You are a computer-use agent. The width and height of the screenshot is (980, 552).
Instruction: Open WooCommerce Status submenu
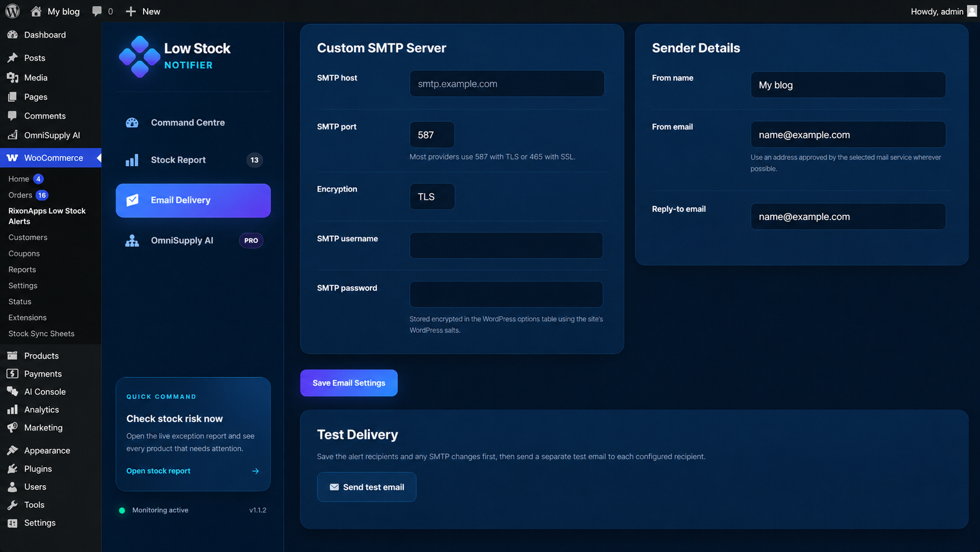[x=20, y=302]
